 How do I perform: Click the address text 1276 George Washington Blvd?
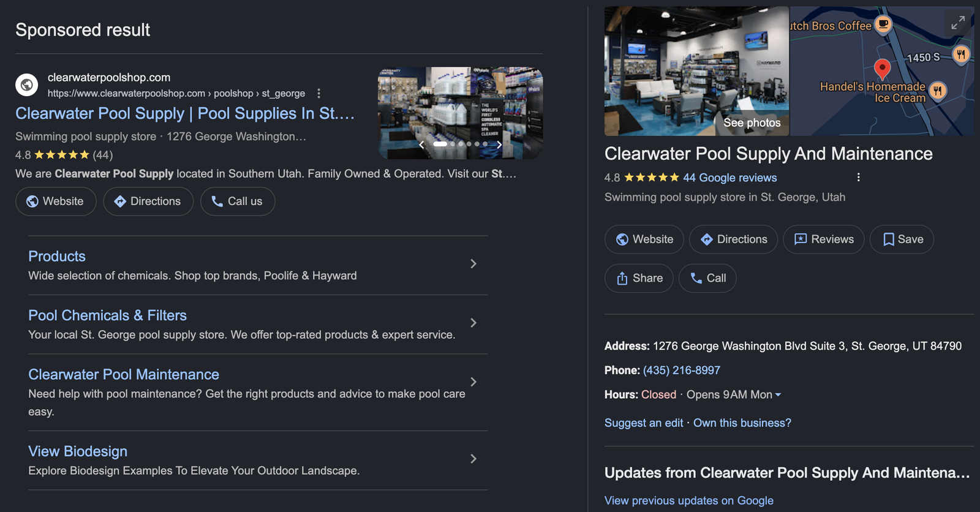tap(729, 346)
